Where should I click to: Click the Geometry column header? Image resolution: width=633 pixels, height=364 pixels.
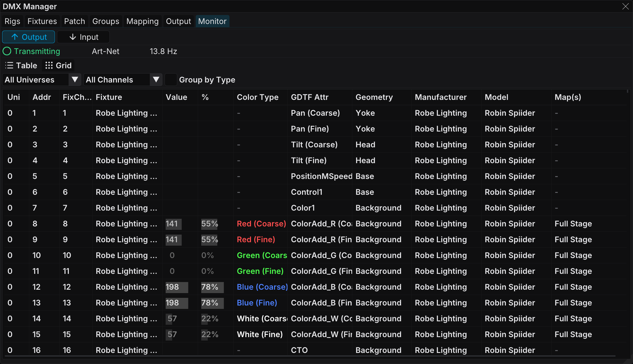click(374, 97)
